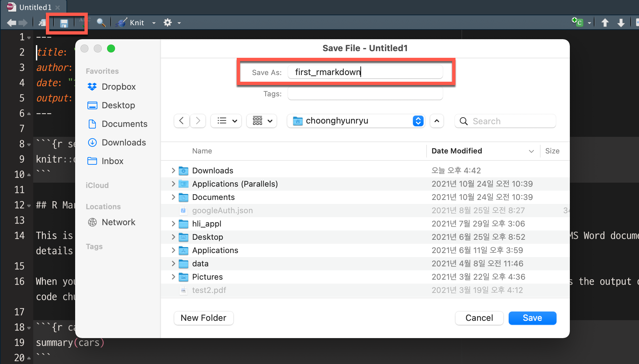Expand the Pictures folder

tap(173, 277)
